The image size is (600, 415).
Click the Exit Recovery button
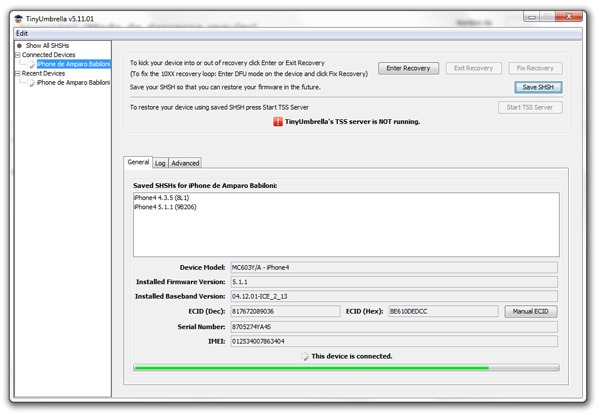[x=473, y=68]
